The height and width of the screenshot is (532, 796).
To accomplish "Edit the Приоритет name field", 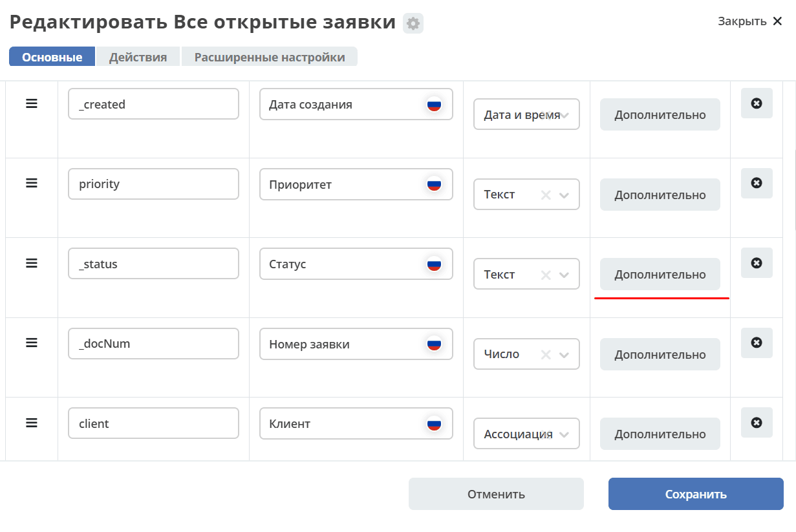I will (356, 184).
